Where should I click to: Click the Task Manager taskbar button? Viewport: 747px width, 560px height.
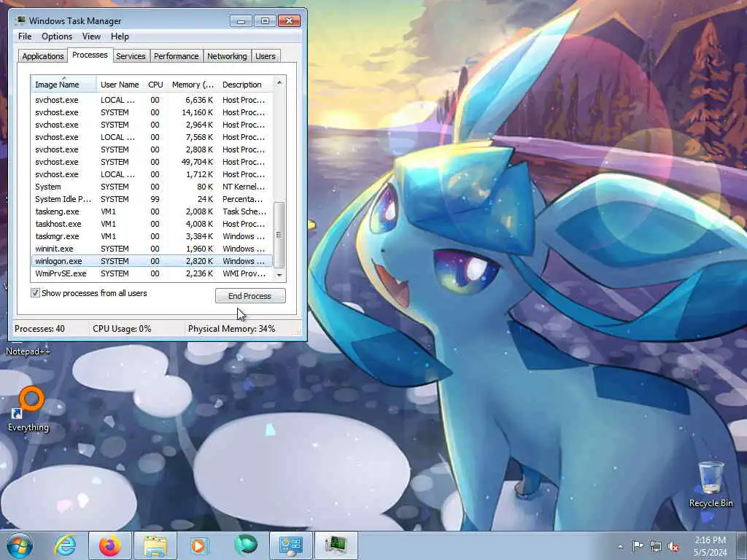[x=336, y=545]
